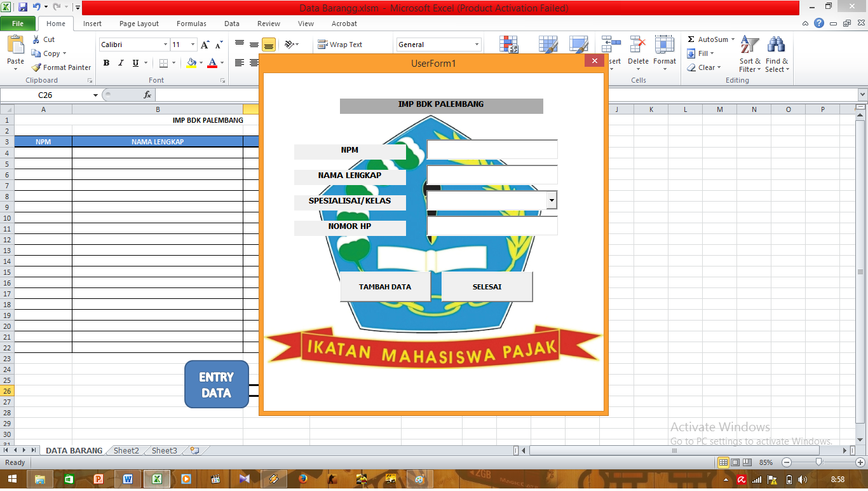Click the NPM text field in UserForm1
Image resolution: width=868 pixels, height=491 pixels.
(x=492, y=149)
